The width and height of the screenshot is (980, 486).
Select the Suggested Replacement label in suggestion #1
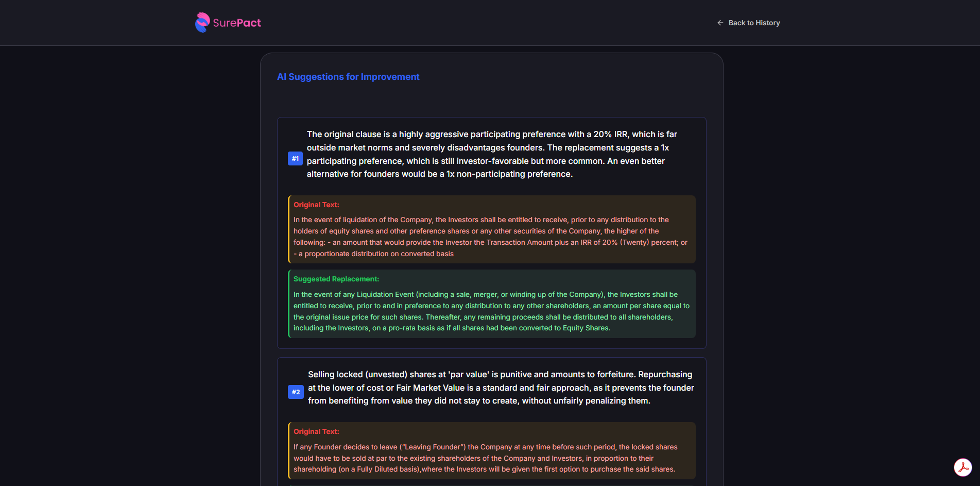click(x=336, y=279)
